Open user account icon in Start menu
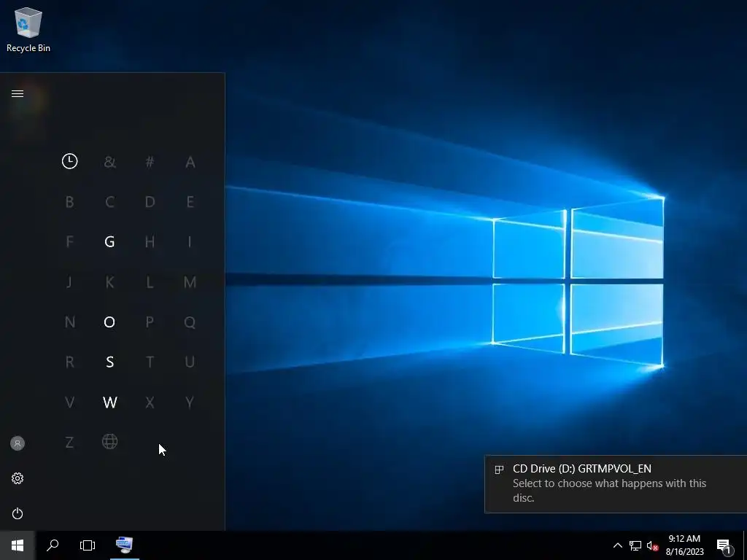 pyautogui.click(x=18, y=443)
